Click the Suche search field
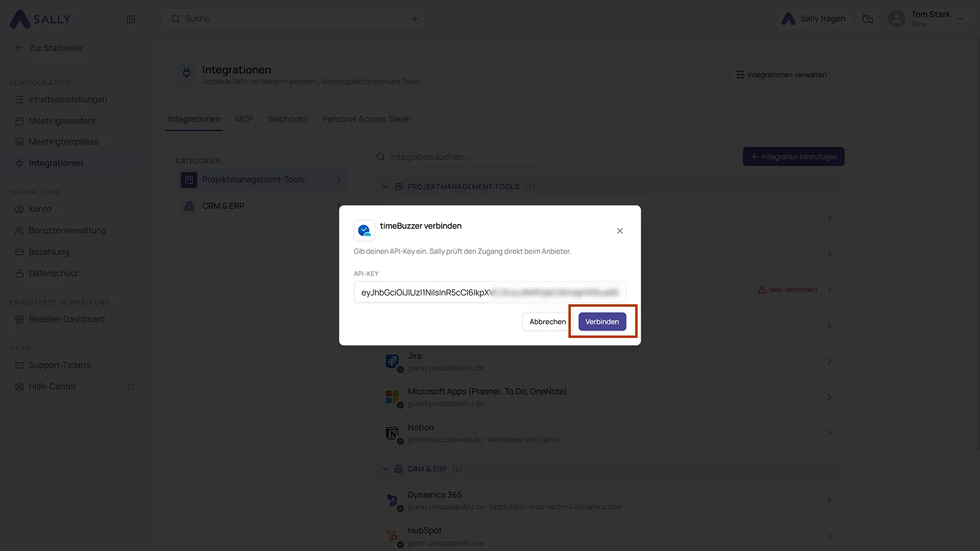The width and height of the screenshot is (980, 551). 293,19
